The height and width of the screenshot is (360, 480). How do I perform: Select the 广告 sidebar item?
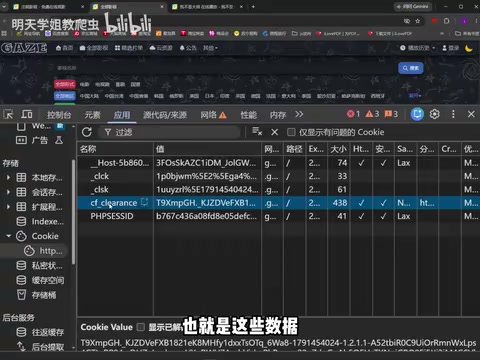[x=39, y=140]
